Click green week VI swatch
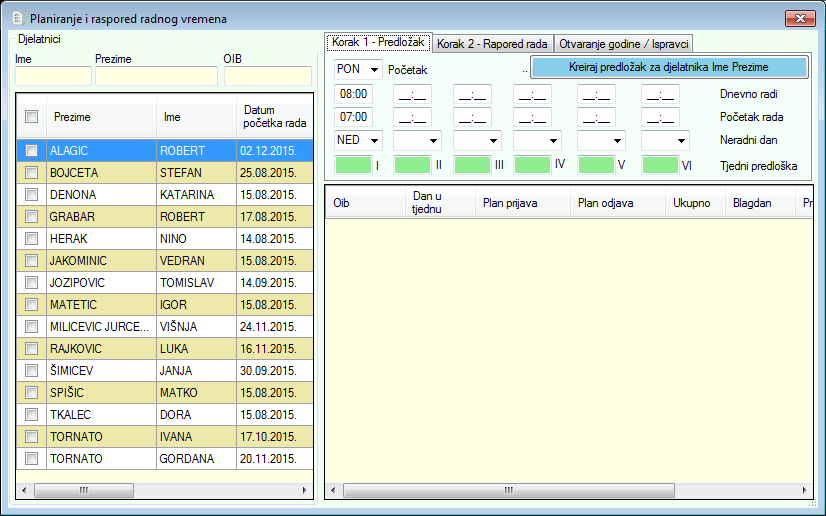 click(660, 165)
